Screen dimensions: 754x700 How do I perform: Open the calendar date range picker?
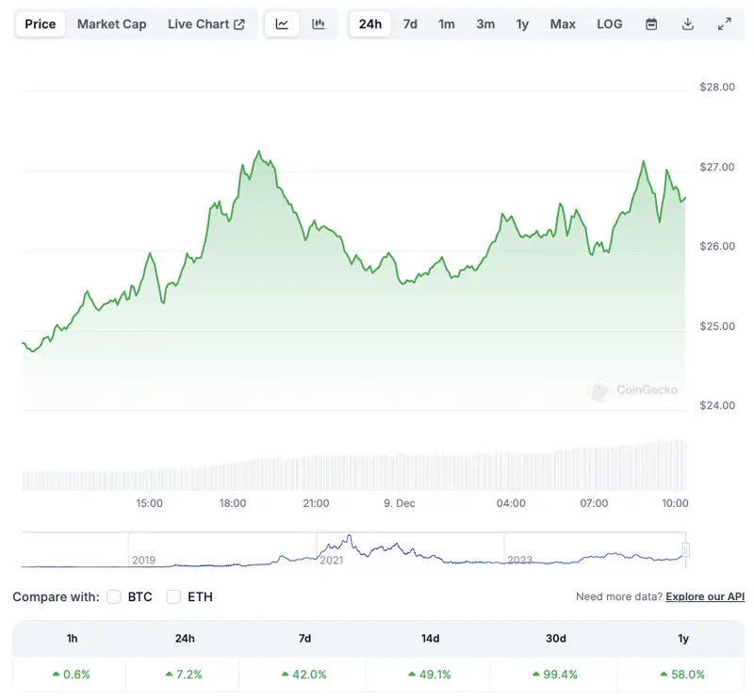[651, 24]
